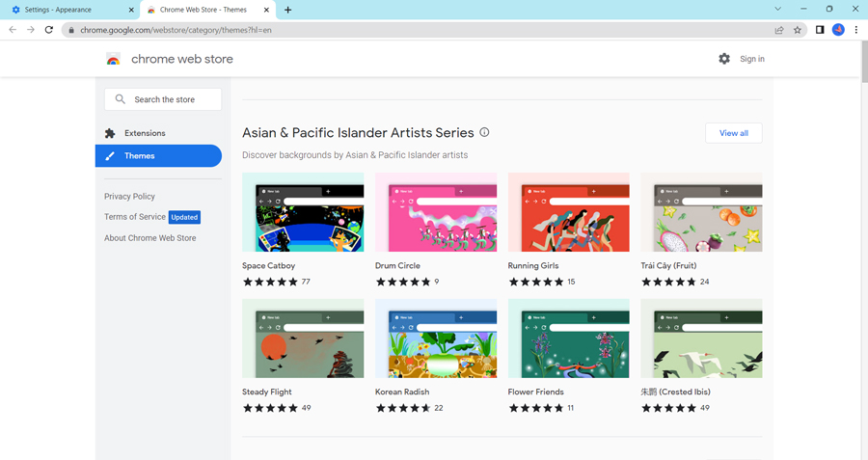The image size is (868, 460).
Task: Click the Asian & Pacific Islander Artists Series heading
Action: [x=358, y=133]
